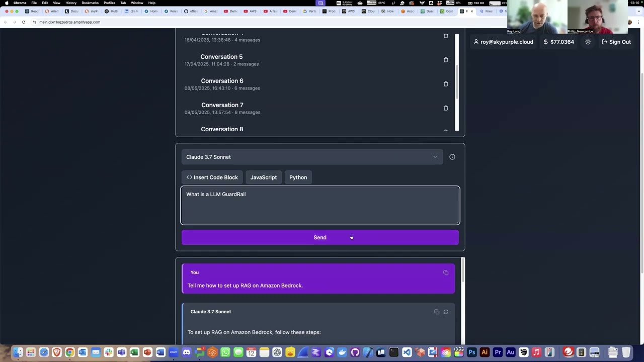Image resolution: width=644 pixels, height=362 pixels.
Task: Open Microsoft Outlook from the dock
Action: tap(83, 352)
